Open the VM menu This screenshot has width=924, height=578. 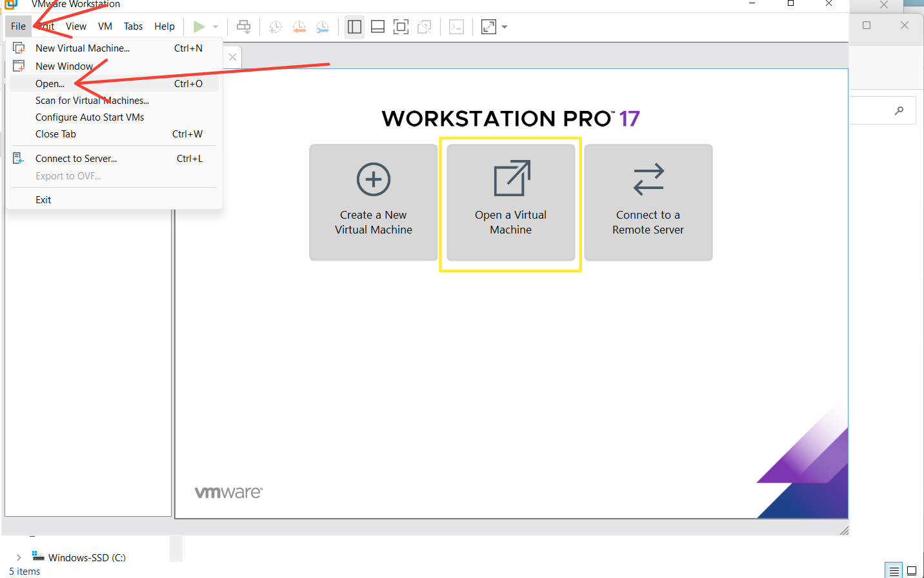point(105,26)
